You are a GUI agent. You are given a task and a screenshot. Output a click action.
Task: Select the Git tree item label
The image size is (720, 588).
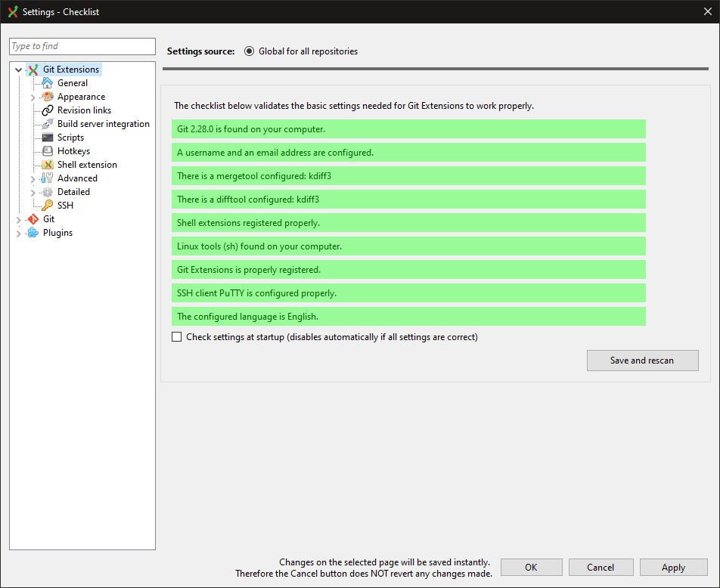pyautogui.click(x=48, y=219)
